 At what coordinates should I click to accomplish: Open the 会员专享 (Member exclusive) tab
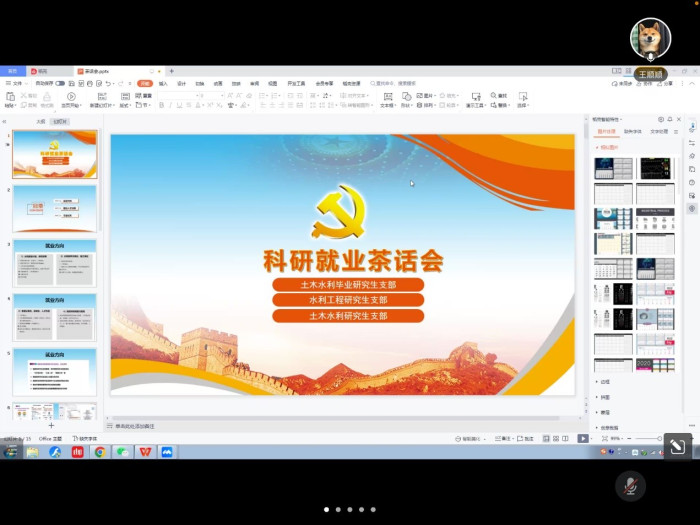pos(325,83)
